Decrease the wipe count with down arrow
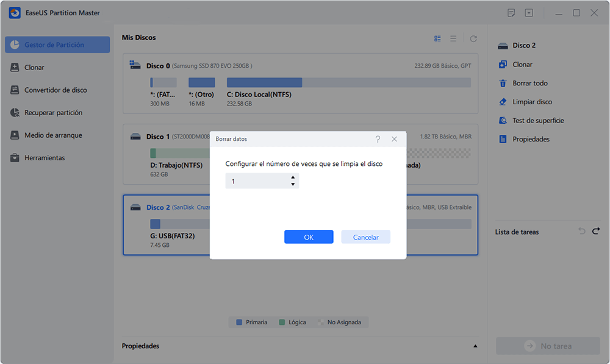610x364 pixels. (x=293, y=184)
